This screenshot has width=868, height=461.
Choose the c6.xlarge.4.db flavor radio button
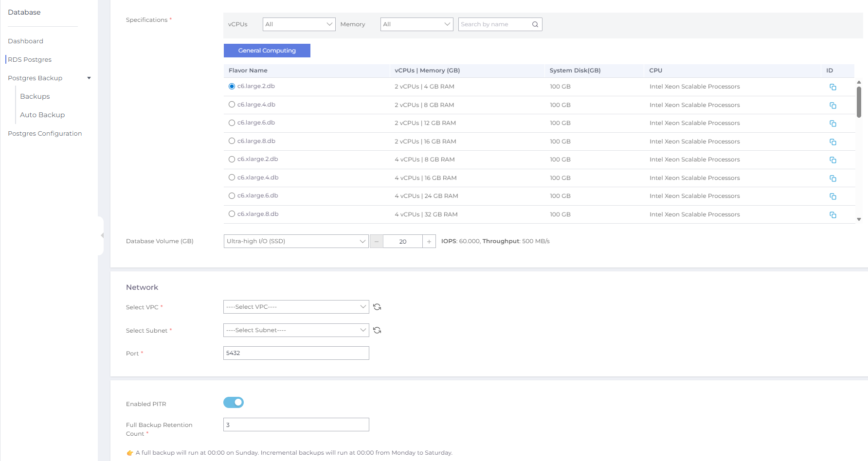pyautogui.click(x=232, y=177)
